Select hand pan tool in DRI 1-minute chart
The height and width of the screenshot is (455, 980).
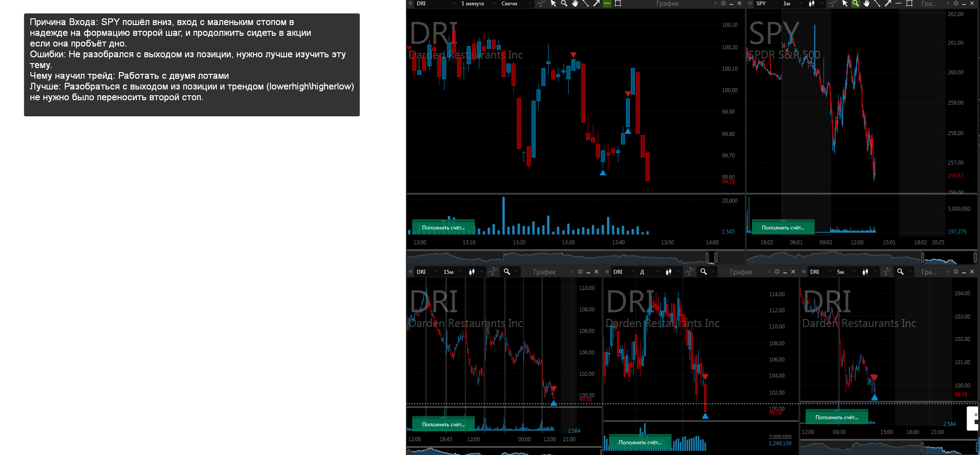pos(575,4)
